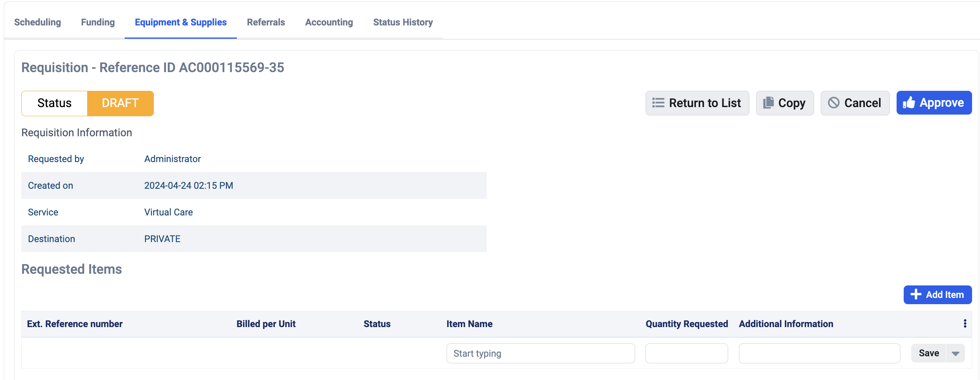The width and height of the screenshot is (980, 380).
Task: Open the Accounting tab
Action: [x=329, y=22]
